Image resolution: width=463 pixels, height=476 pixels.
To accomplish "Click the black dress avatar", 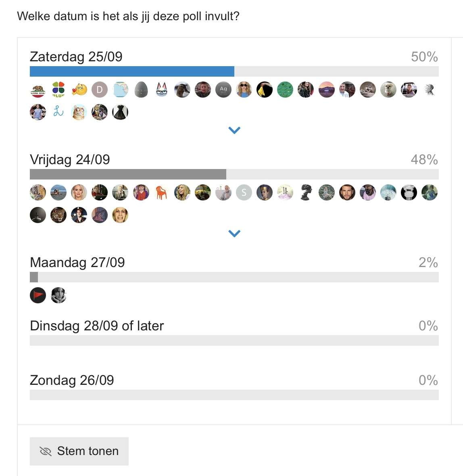I will coord(120,112).
